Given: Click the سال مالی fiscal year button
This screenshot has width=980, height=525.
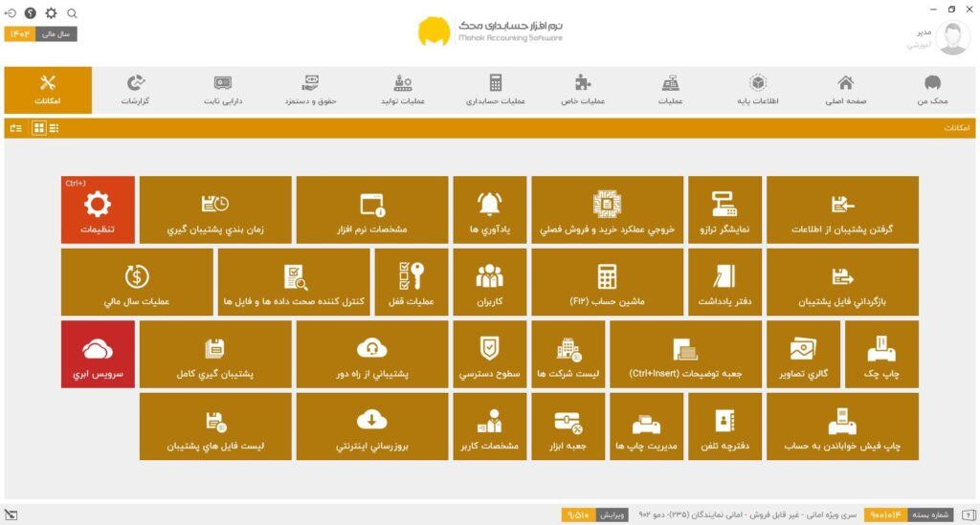Looking at the screenshot, I should pyautogui.click(x=56, y=34).
